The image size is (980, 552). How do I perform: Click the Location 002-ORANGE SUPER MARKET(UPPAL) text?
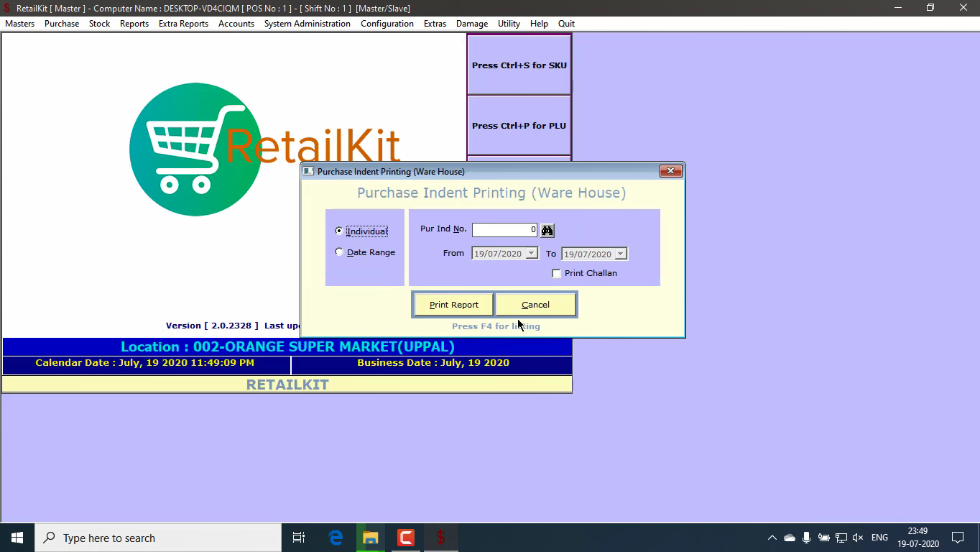pyautogui.click(x=287, y=346)
